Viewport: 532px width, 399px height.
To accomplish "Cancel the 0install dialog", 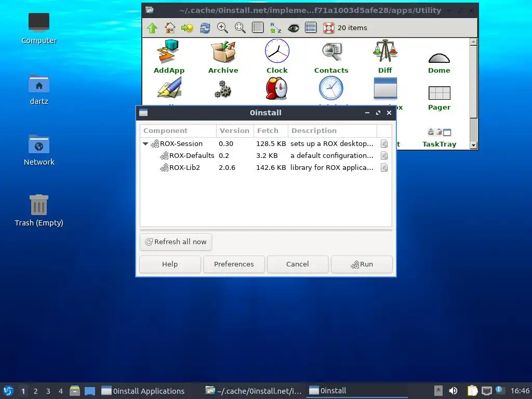I will point(298,264).
